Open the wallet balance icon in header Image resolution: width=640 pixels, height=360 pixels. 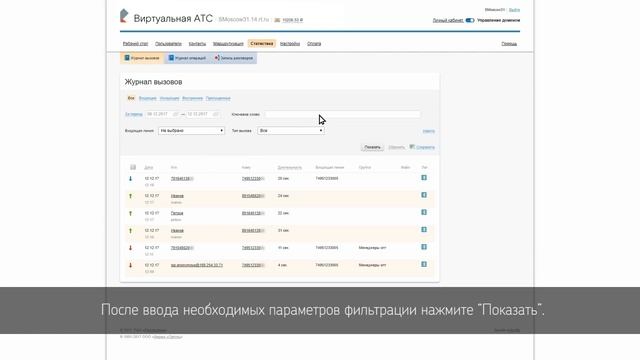(277, 20)
